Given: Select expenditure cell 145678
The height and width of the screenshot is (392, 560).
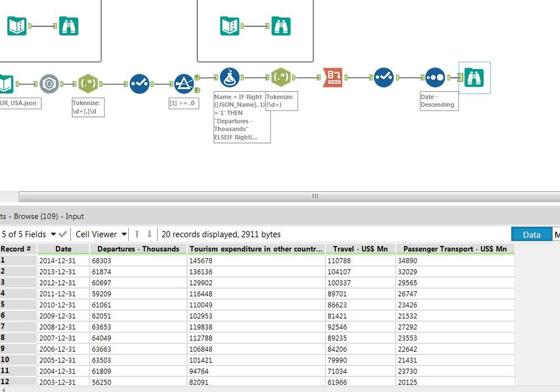Looking at the screenshot, I should tap(256, 261).
